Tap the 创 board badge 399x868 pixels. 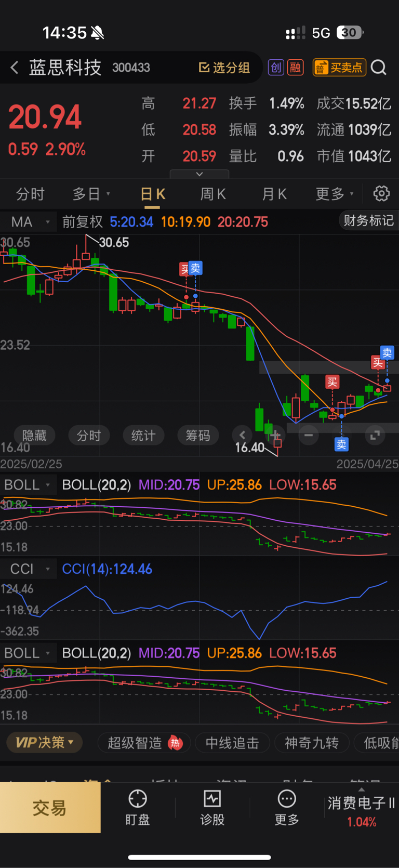click(x=276, y=68)
